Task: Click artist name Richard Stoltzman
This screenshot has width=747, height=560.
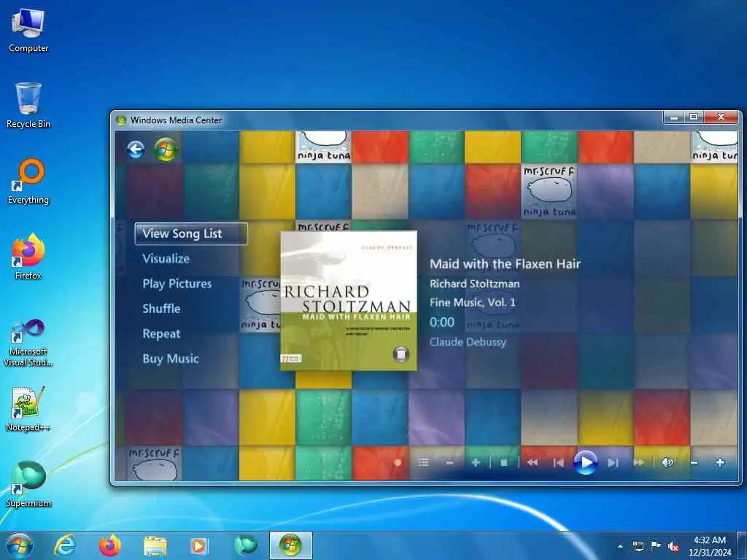Action: (x=474, y=284)
